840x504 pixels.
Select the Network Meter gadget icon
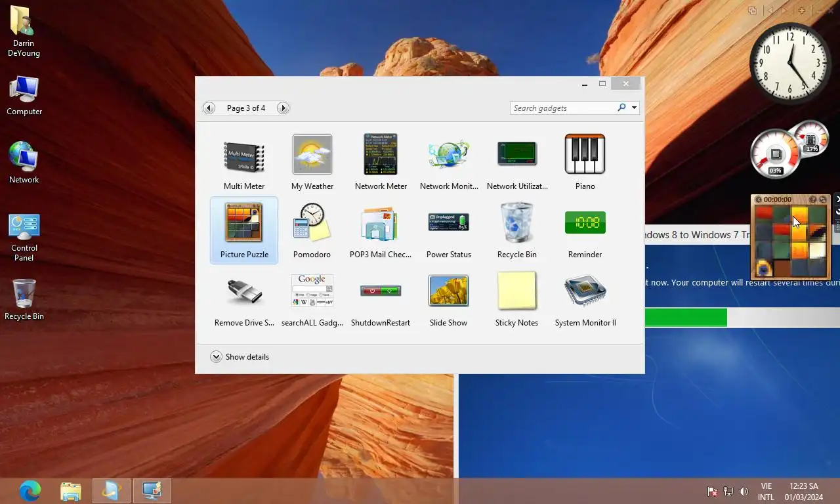[381, 154]
